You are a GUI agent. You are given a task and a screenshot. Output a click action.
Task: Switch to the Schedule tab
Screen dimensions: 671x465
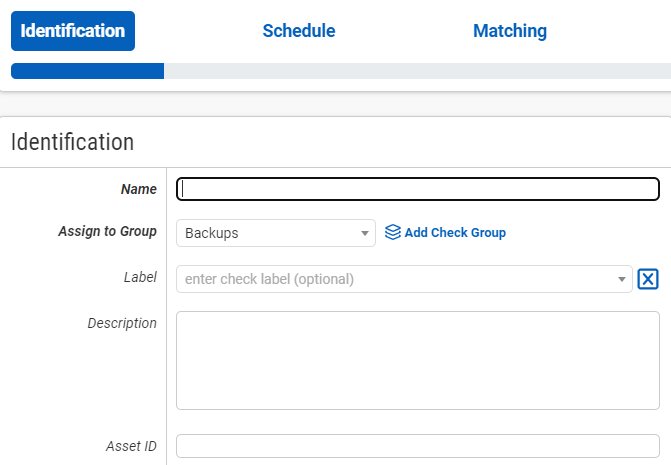pos(298,31)
